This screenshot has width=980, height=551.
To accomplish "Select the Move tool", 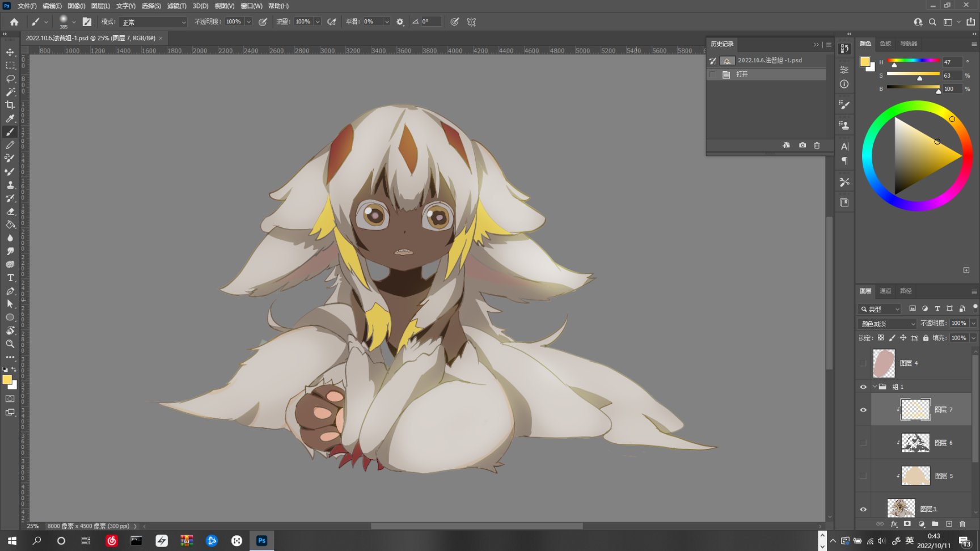I will click(x=10, y=52).
